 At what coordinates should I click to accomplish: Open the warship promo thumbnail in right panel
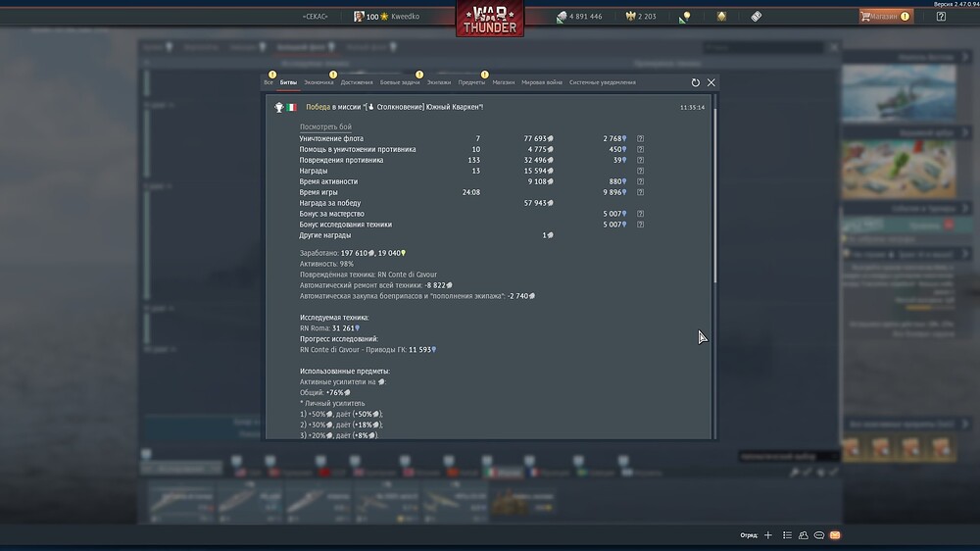tap(899, 93)
